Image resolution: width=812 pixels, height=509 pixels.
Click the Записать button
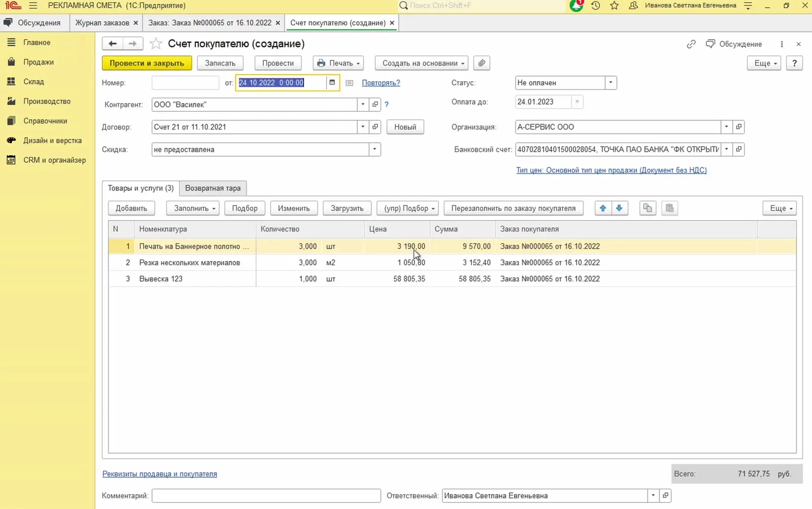pos(220,63)
